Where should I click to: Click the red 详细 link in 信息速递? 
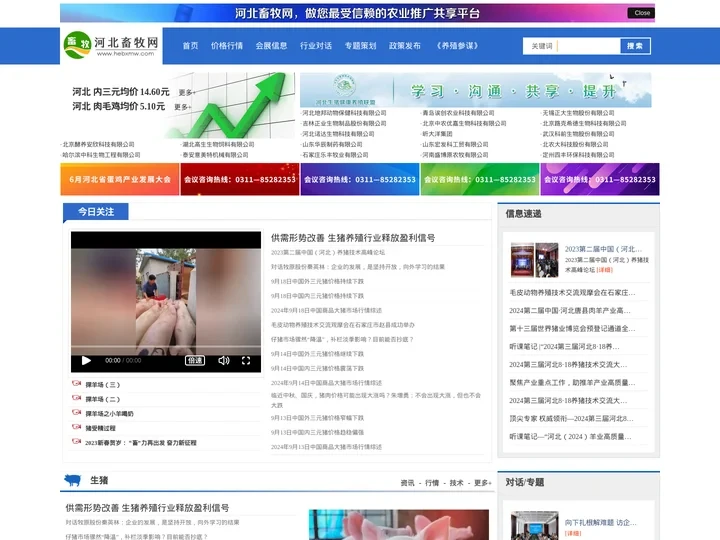604,270
